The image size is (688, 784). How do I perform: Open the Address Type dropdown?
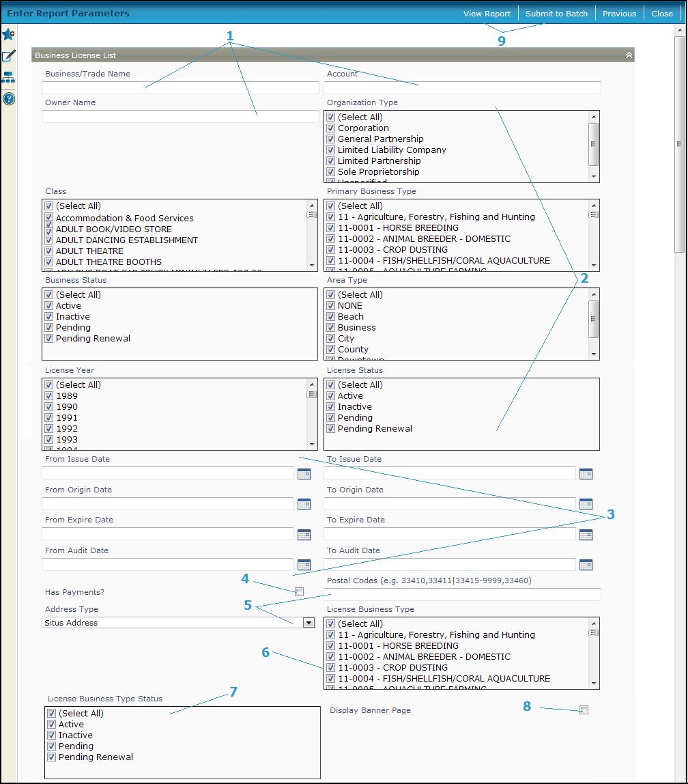click(x=309, y=623)
